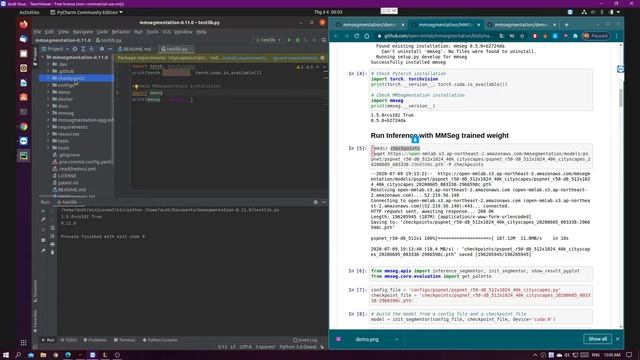Expand the mmseg folder
The image size is (640, 360).
48,113
